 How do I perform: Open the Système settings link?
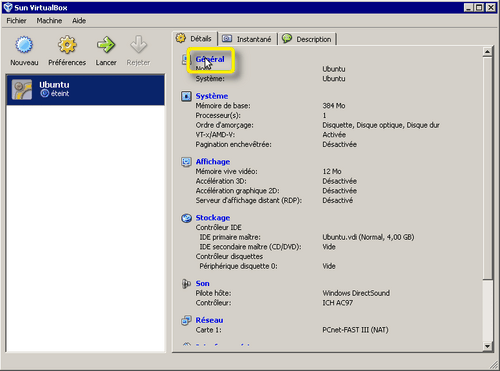(x=212, y=96)
